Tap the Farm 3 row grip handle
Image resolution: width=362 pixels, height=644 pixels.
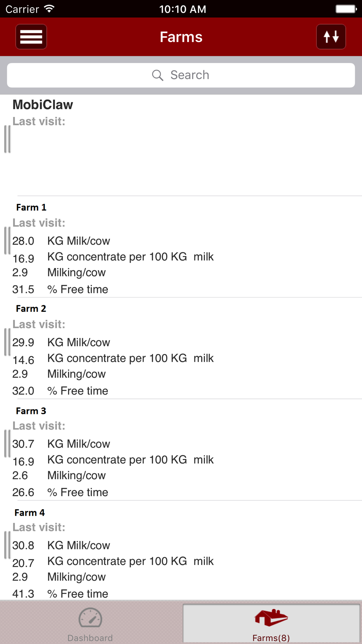7,443
